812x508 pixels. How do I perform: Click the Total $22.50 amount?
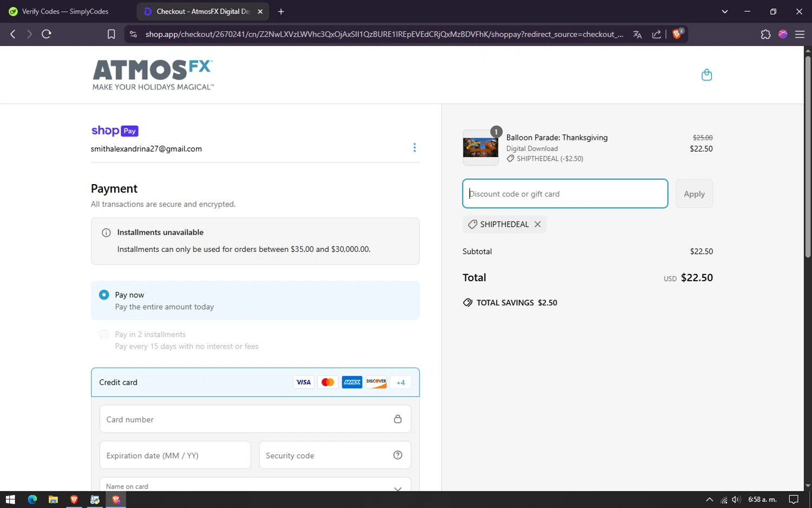tap(697, 277)
